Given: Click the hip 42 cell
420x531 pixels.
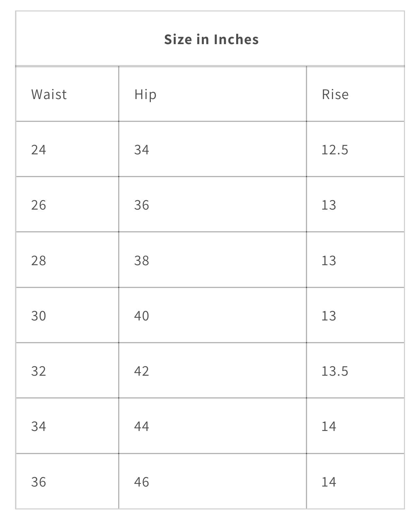Looking at the screenshot, I should click(x=142, y=371).
